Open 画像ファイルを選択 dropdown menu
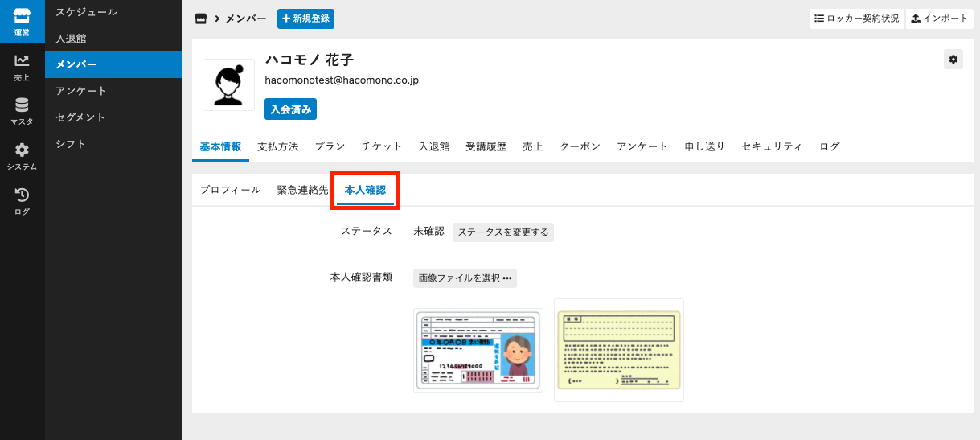Image resolution: width=980 pixels, height=440 pixels. click(x=465, y=278)
